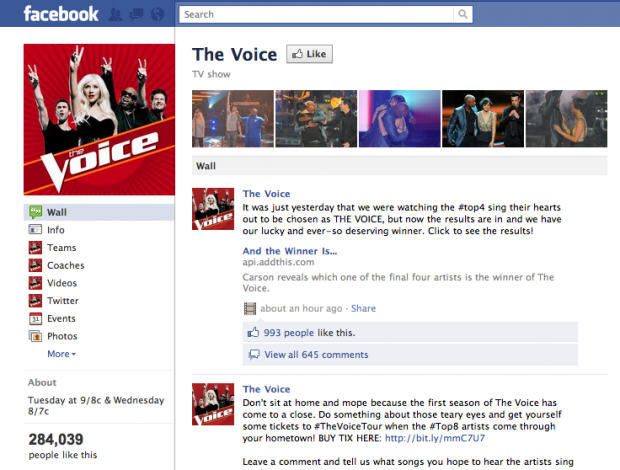This screenshot has width=620, height=470.
Task: Click the search magnifier icon
Action: click(463, 15)
